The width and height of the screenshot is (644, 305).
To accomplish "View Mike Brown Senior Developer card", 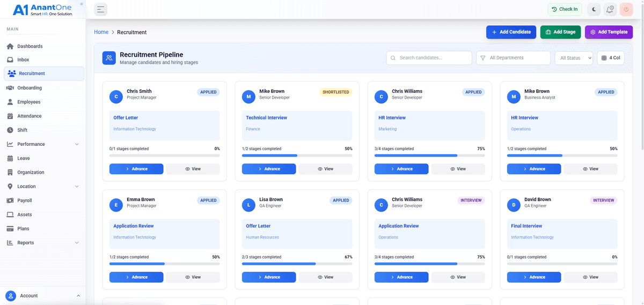I will click(325, 169).
